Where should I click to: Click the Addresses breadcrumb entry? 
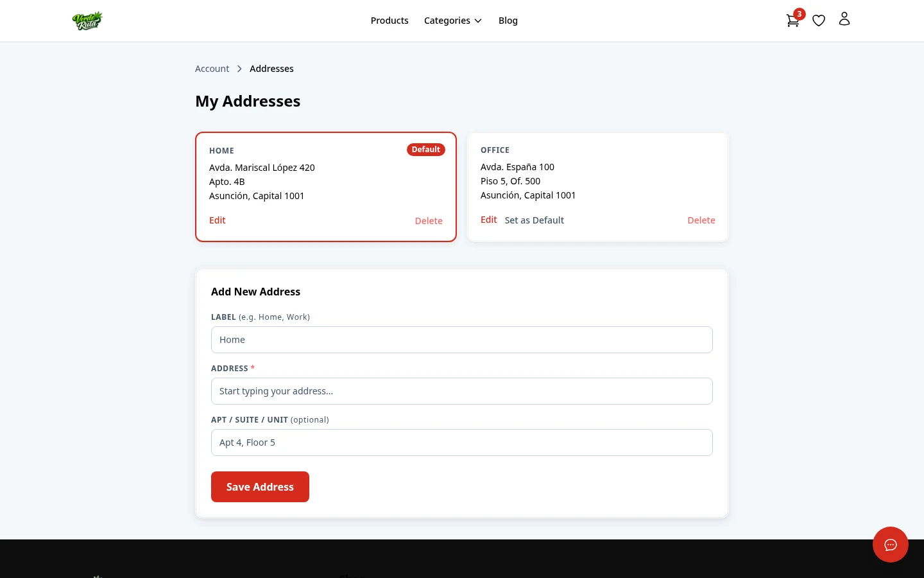tap(271, 68)
